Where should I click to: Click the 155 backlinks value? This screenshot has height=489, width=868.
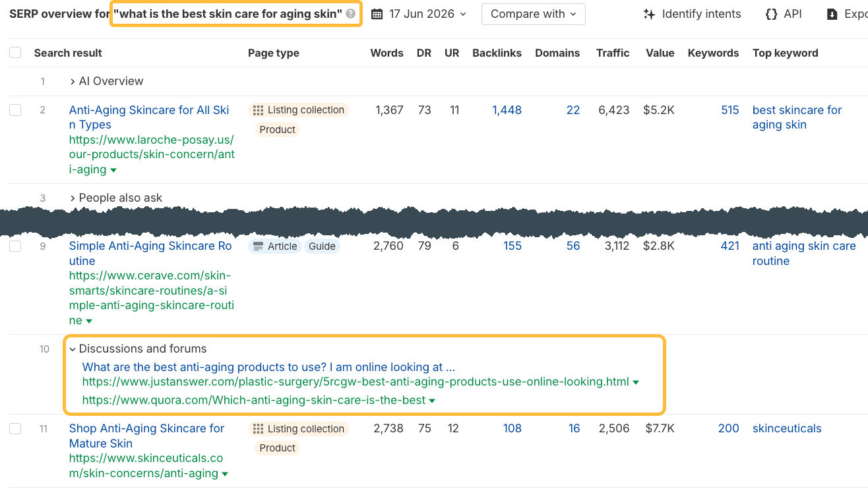coord(512,246)
